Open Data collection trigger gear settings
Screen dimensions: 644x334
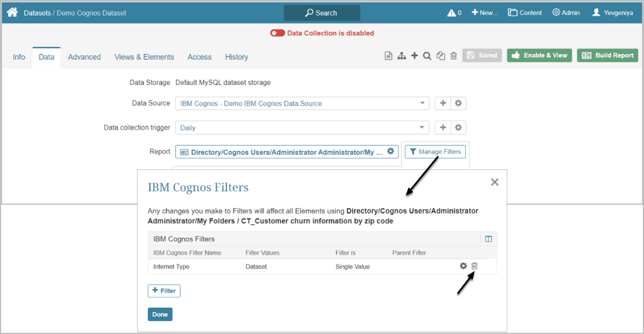point(458,128)
